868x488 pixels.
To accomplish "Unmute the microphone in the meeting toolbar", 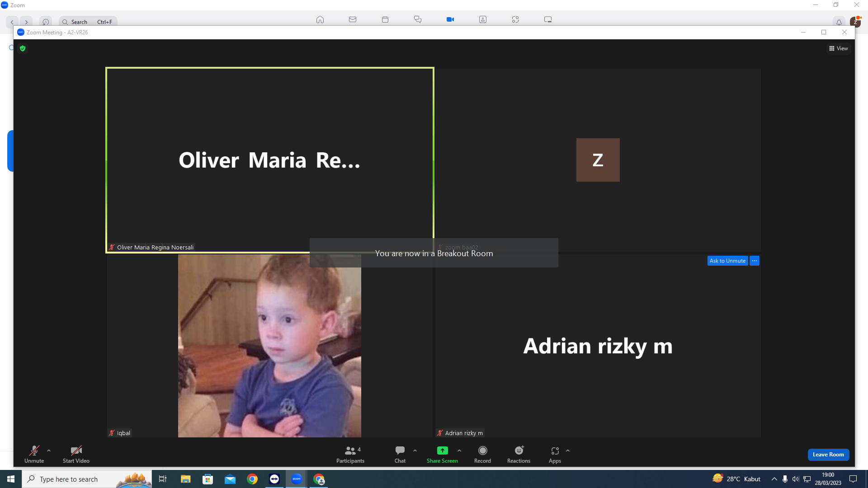I will point(34,454).
